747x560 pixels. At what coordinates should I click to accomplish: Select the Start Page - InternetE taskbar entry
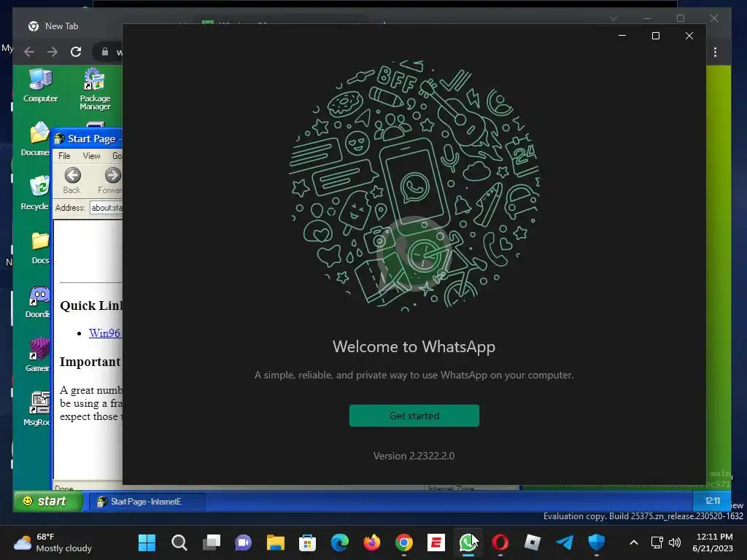(147, 502)
